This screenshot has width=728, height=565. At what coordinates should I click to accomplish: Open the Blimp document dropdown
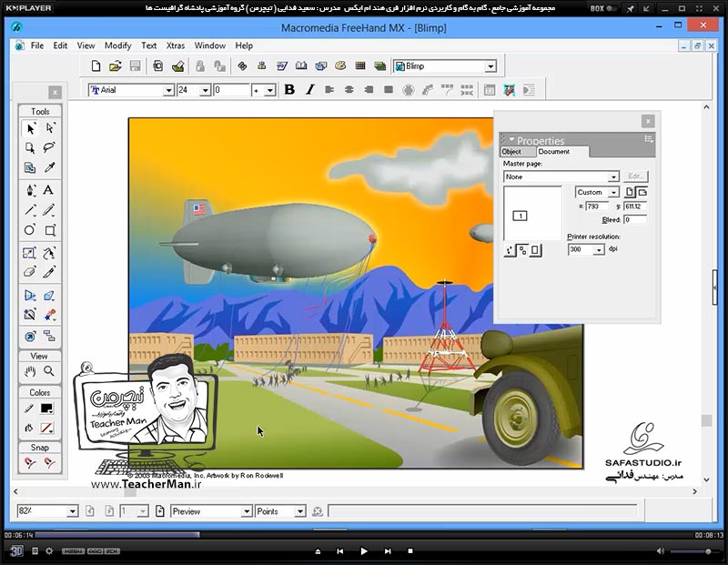[490, 66]
